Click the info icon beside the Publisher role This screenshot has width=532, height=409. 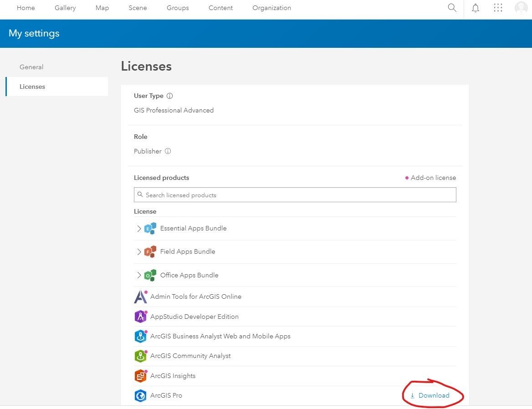click(x=168, y=151)
